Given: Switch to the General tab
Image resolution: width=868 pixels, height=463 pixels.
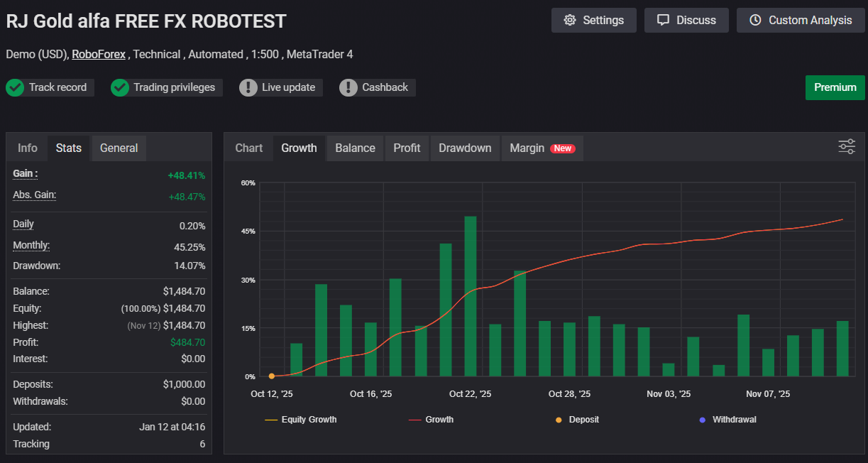Looking at the screenshot, I should pyautogui.click(x=119, y=148).
